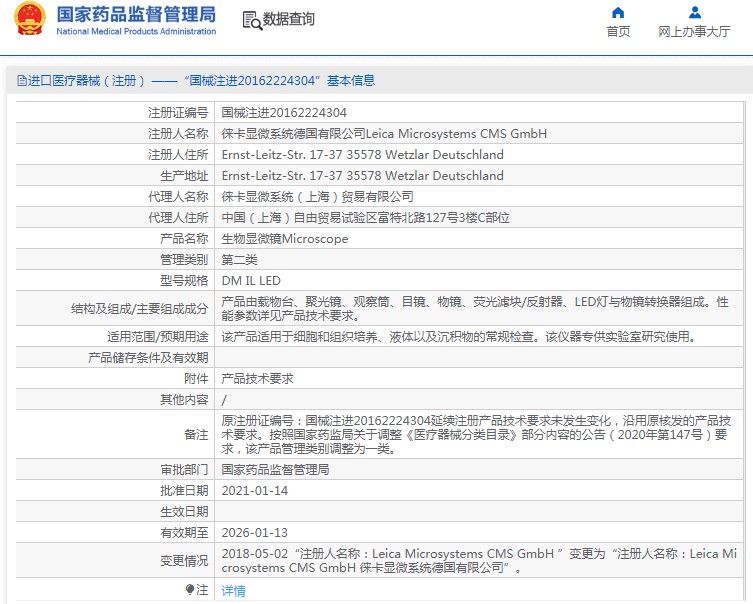Click the document icon before 进口医疗器械
753x604 pixels.
pos(22,81)
